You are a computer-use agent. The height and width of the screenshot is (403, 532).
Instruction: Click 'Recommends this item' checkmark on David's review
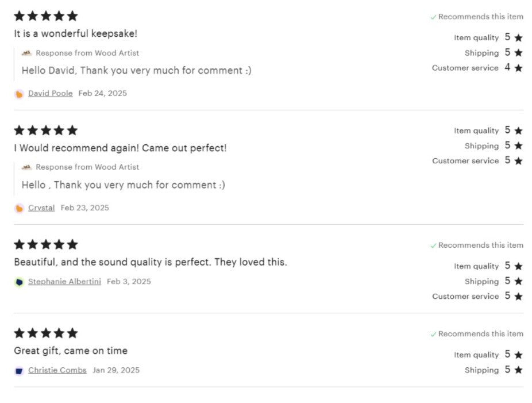point(433,17)
